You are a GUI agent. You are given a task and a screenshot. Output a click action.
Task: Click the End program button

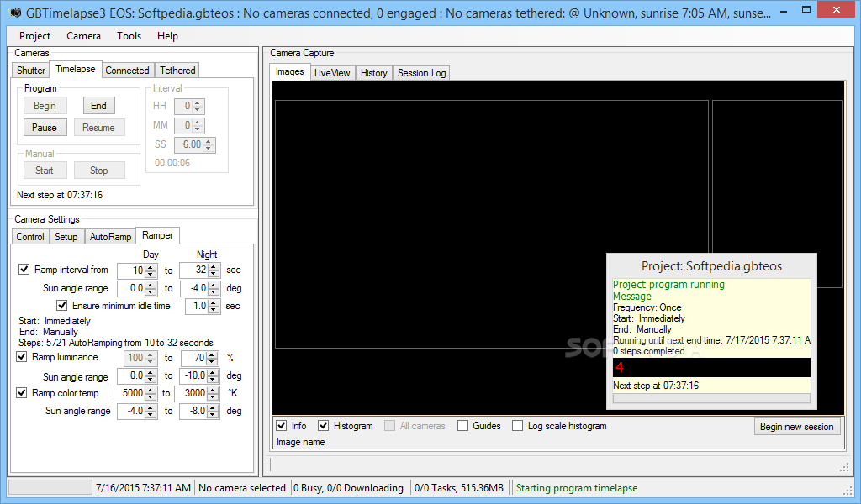coord(99,106)
